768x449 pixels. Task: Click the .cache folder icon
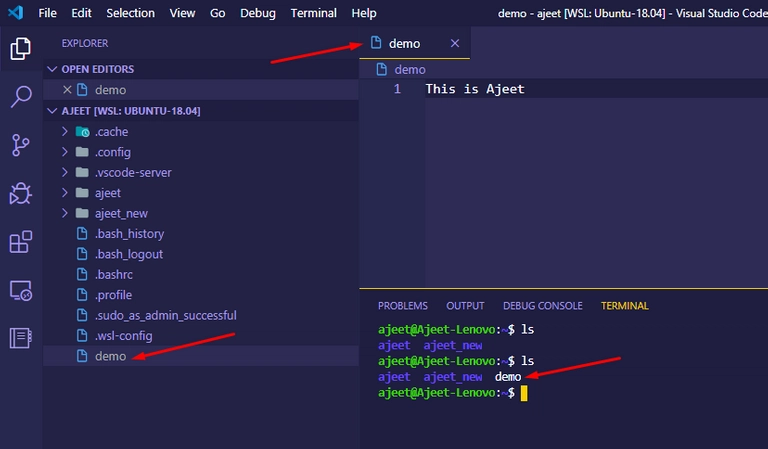click(x=82, y=131)
